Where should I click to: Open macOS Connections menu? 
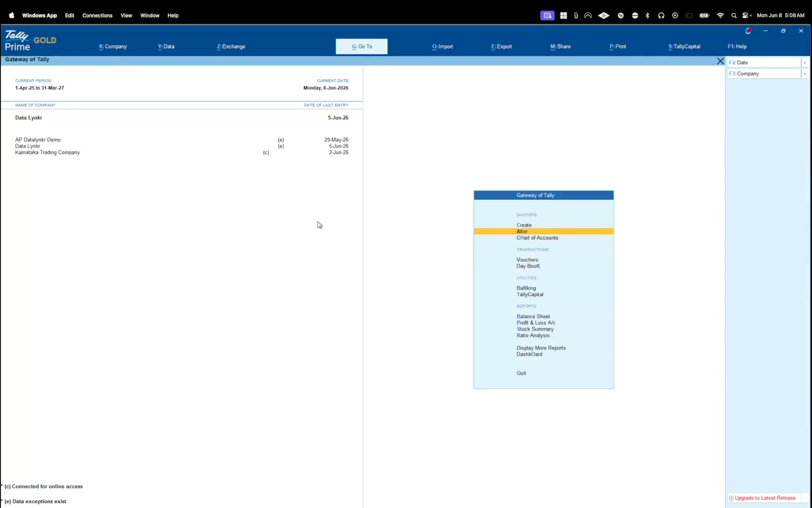click(x=97, y=15)
